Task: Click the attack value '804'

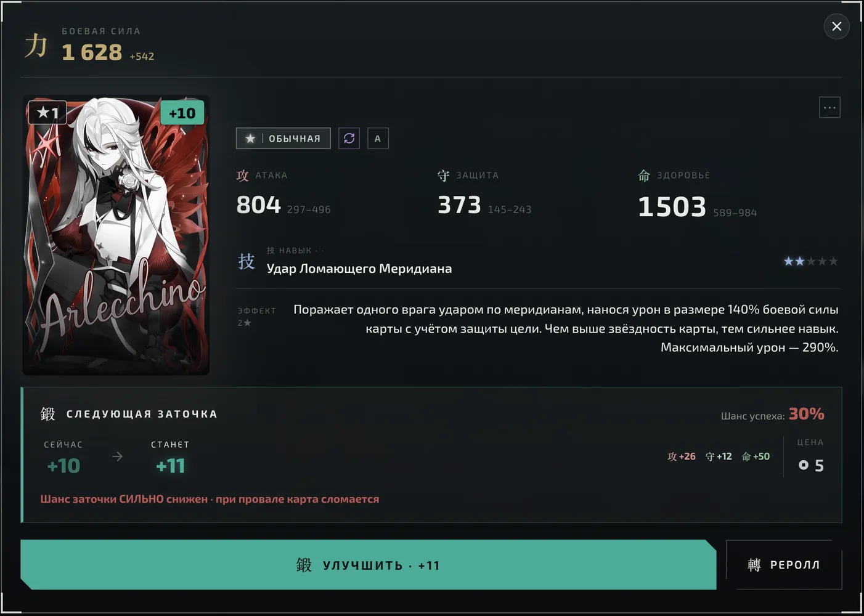Action: 259,205
